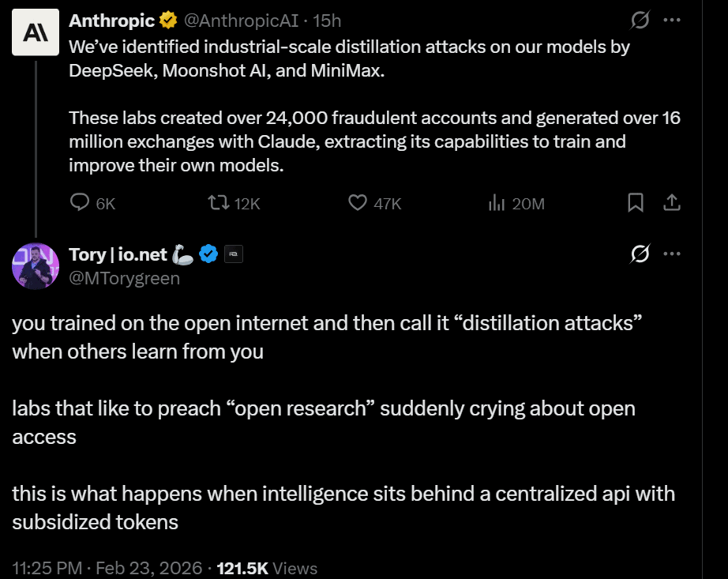Open the more options menu on Tory's reply
The height and width of the screenshot is (579, 728).
pyautogui.click(x=672, y=254)
